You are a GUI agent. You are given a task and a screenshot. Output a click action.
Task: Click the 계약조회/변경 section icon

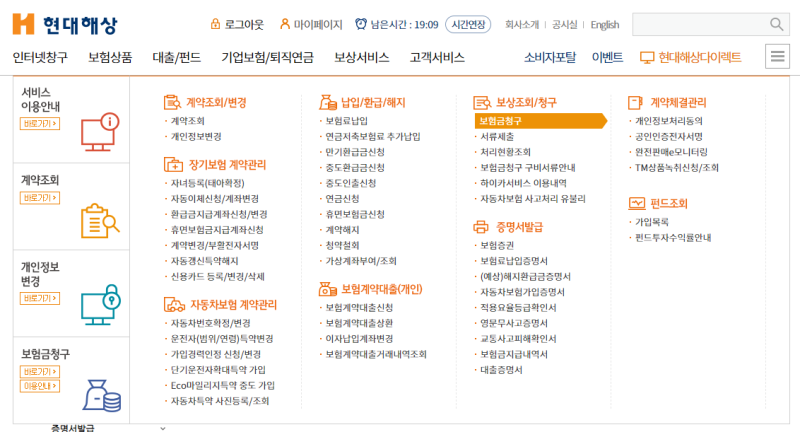tap(172, 103)
